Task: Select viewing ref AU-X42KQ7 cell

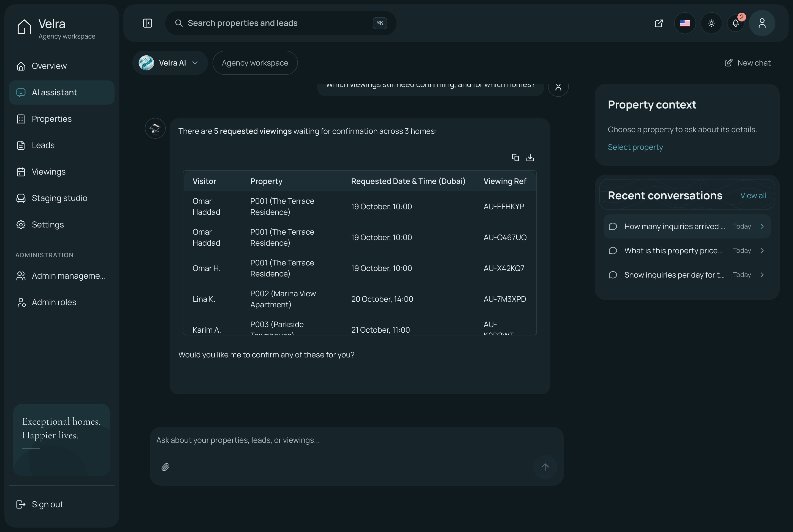Action: point(504,268)
